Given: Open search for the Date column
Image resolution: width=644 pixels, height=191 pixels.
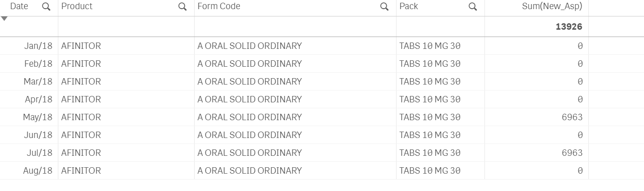Looking at the screenshot, I should coord(46,7).
